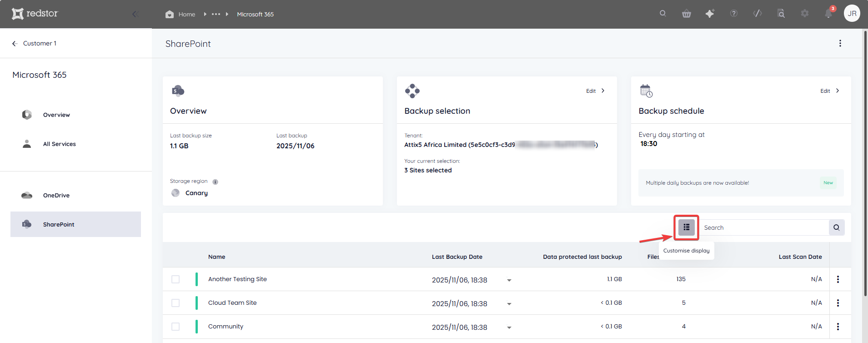Select 3 Sites selected text
The image size is (868, 343).
coord(428,170)
